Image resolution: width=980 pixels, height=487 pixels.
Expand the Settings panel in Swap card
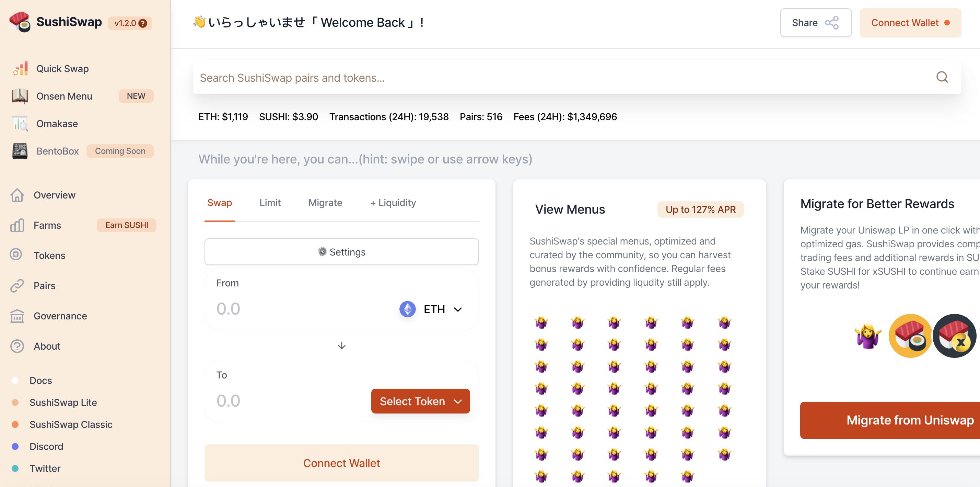click(341, 252)
